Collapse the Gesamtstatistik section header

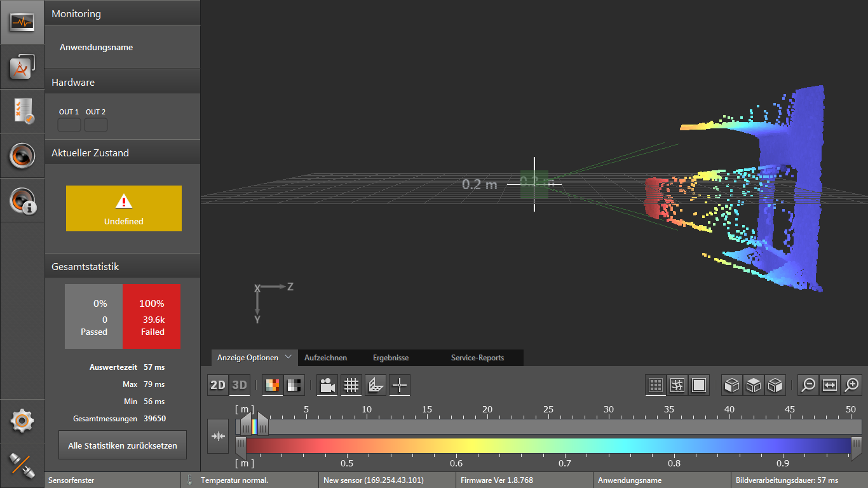coord(122,267)
